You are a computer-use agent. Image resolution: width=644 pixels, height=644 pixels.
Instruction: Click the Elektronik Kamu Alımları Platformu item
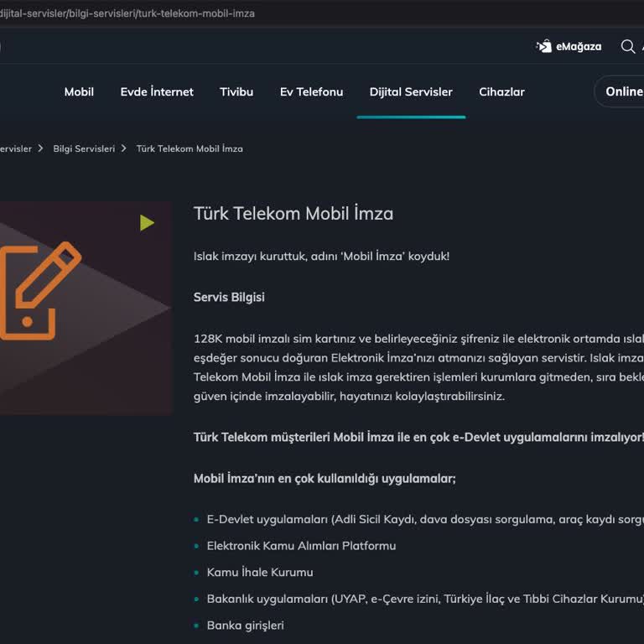(x=301, y=546)
